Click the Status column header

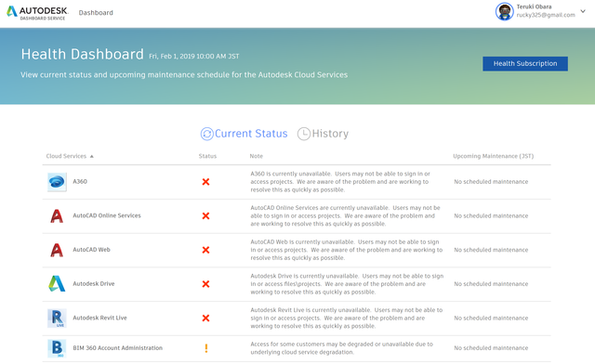pos(207,156)
